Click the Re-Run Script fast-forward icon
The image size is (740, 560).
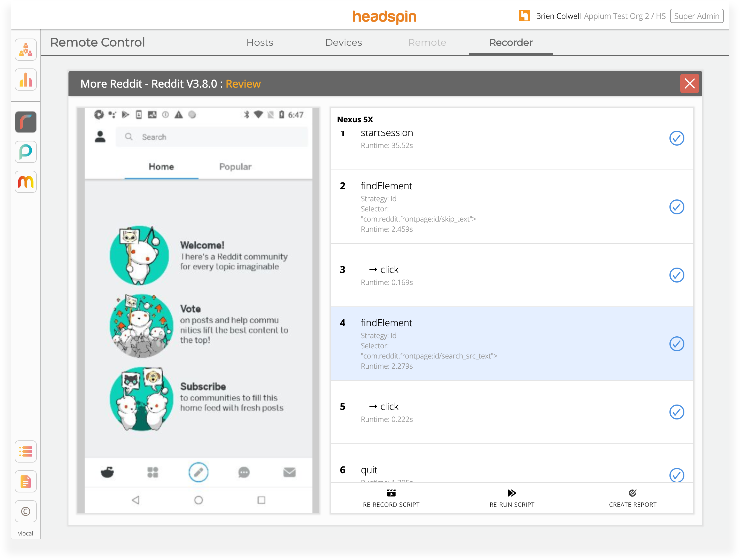click(x=512, y=493)
